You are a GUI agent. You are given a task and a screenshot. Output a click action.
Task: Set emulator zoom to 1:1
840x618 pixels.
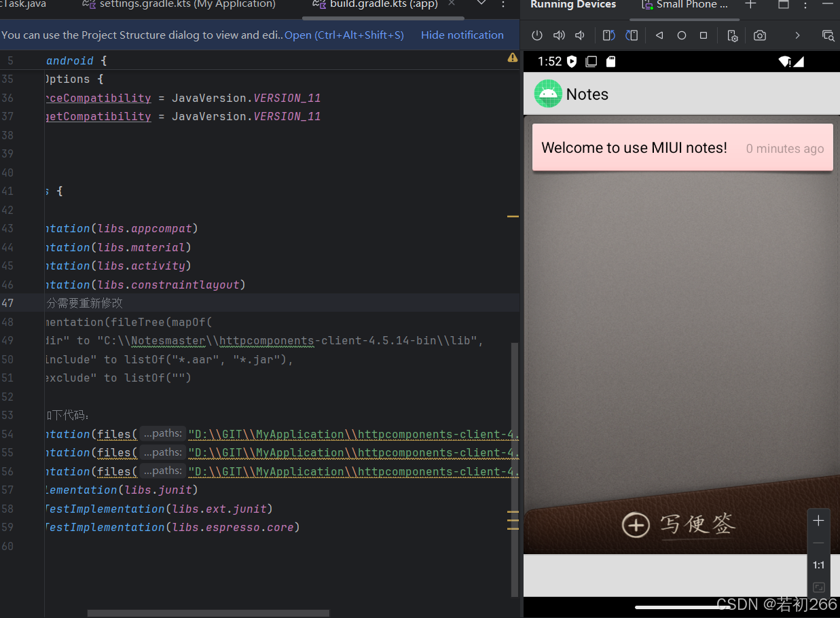pos(818,565)
